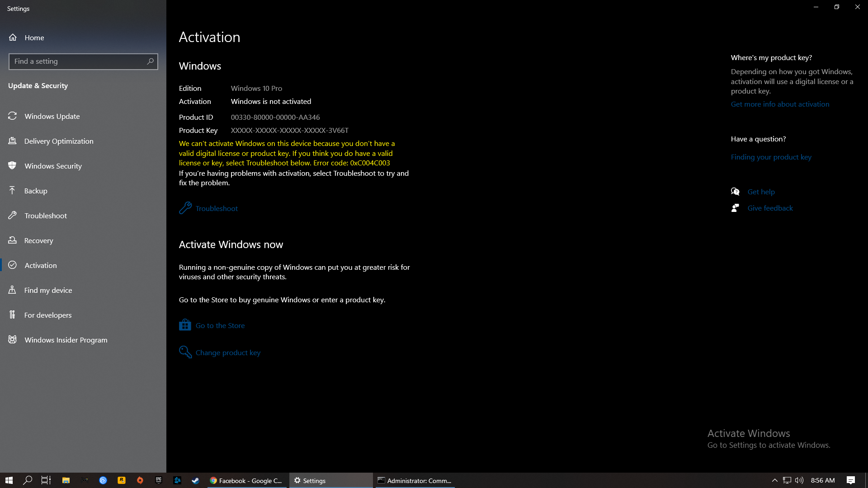Click the Find a setting search box

coord(83,61)
